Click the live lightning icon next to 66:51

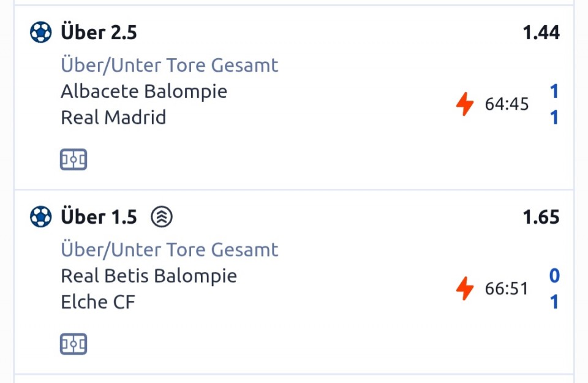click(x=466, y=289)
